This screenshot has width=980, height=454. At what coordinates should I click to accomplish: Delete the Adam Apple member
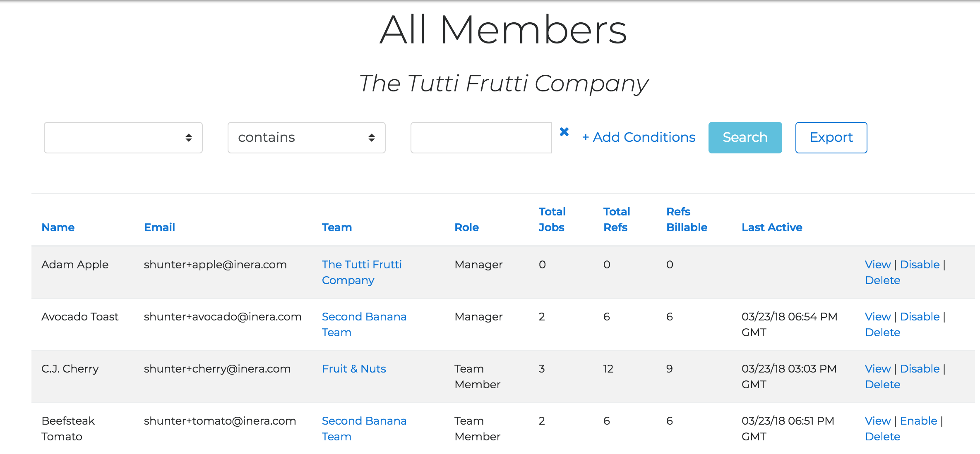point(882,280)
